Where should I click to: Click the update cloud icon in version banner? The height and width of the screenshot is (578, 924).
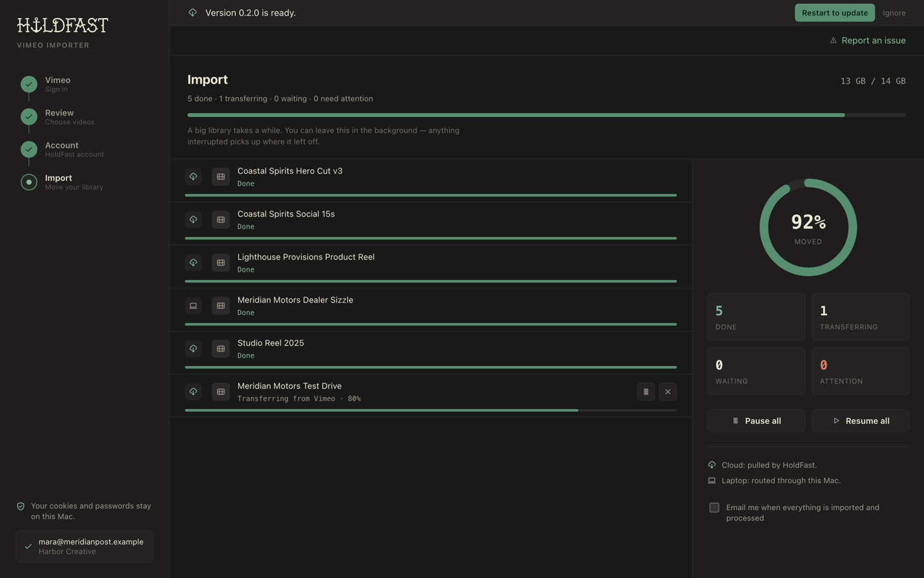[x=193, y=12]
